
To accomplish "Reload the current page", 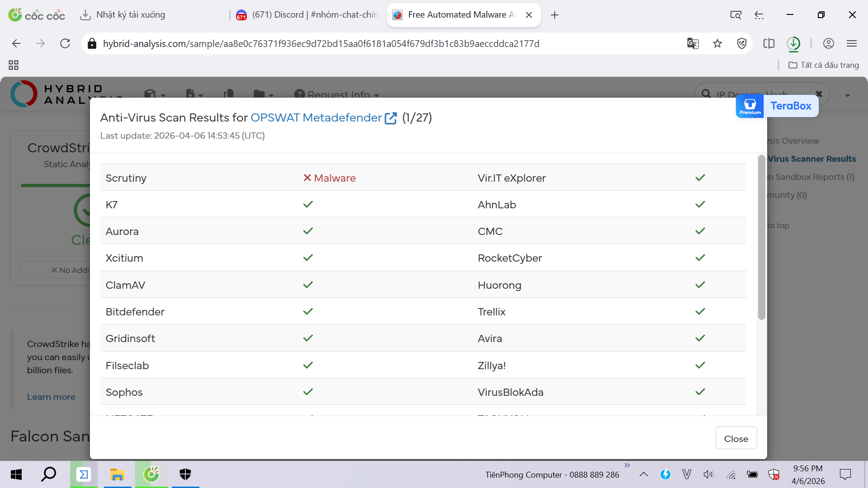I will (65, 43).
